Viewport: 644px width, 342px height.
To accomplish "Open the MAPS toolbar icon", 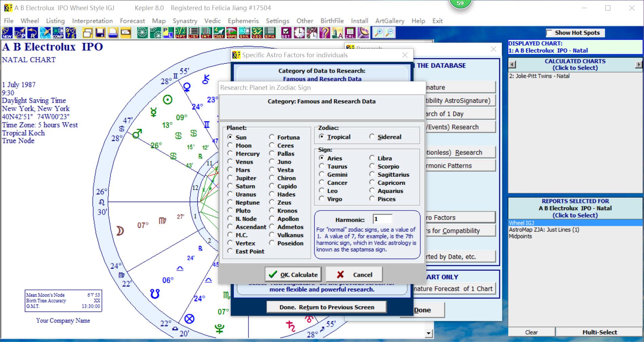I will (x=231, y=33).
